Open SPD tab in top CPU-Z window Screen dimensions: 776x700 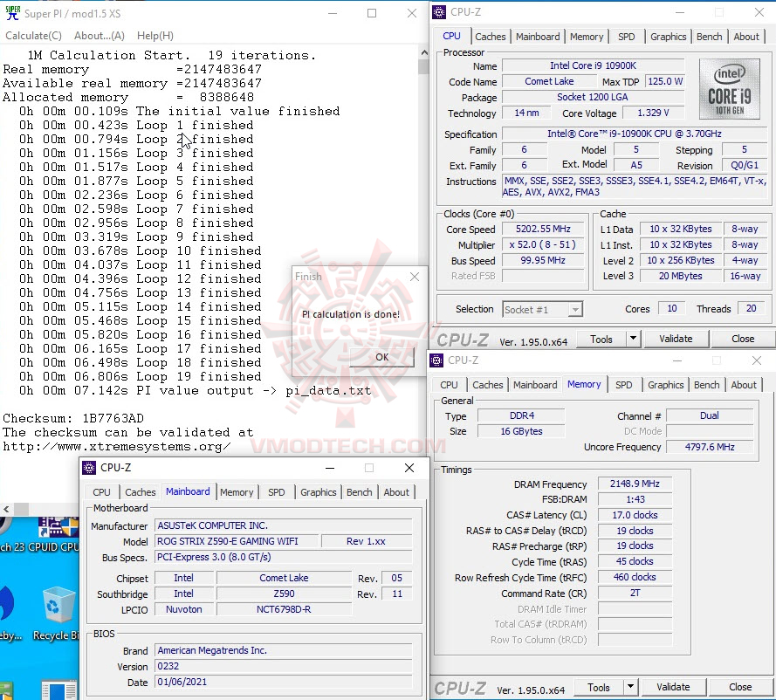point(626,37)
